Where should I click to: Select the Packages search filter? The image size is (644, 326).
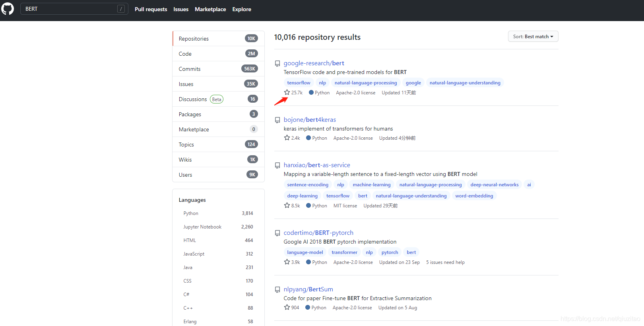point(218,114)
